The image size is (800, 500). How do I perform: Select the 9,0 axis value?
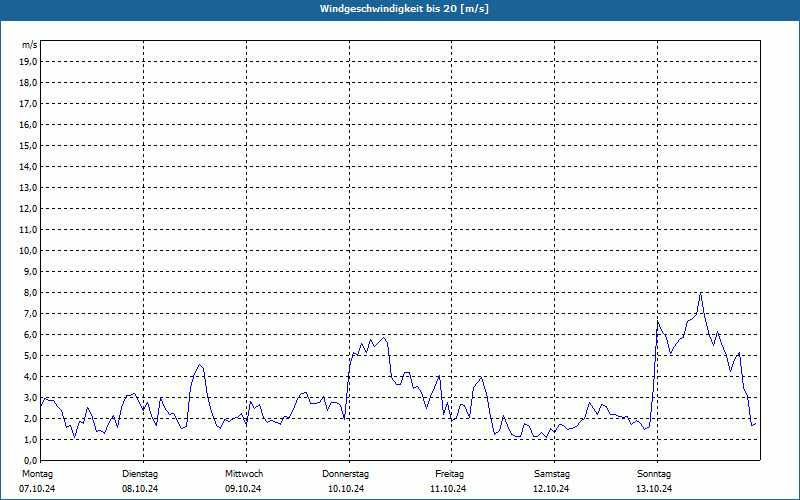point(30,271)
